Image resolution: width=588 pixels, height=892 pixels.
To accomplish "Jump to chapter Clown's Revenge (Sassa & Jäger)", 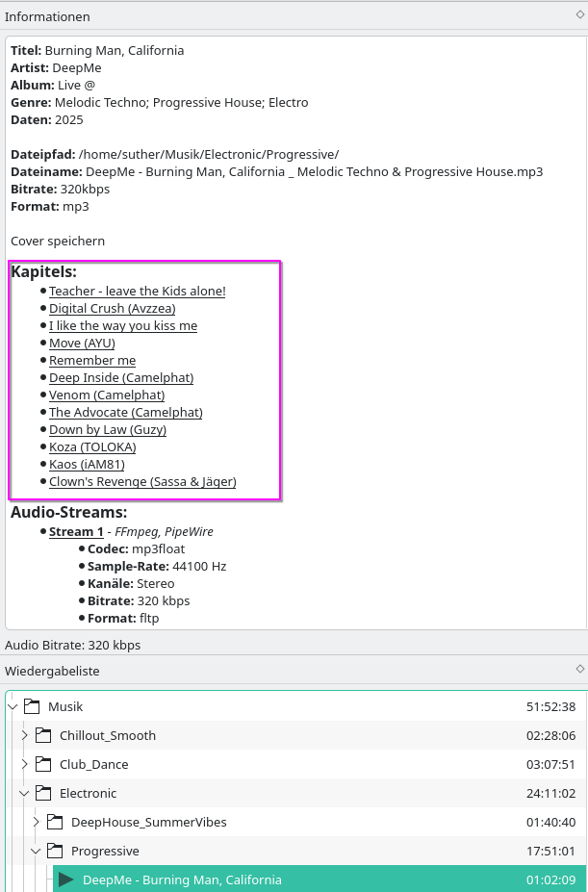I will tap(142, 481).
